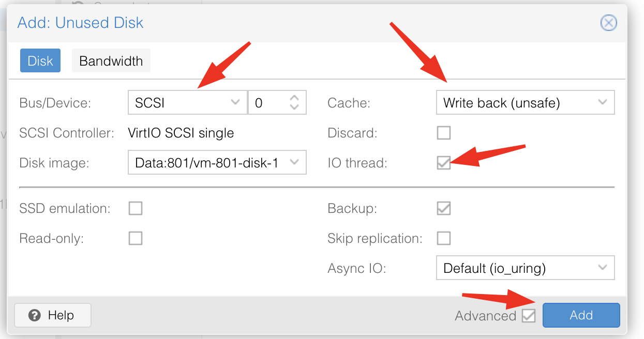
Task: Switch to the Bandwidth tab
Action: tap(111, 61)
